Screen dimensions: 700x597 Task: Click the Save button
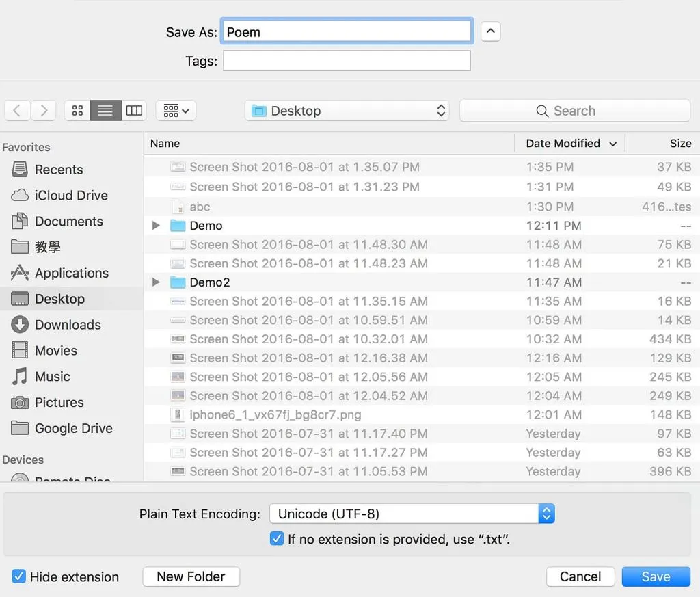(656, 576)
